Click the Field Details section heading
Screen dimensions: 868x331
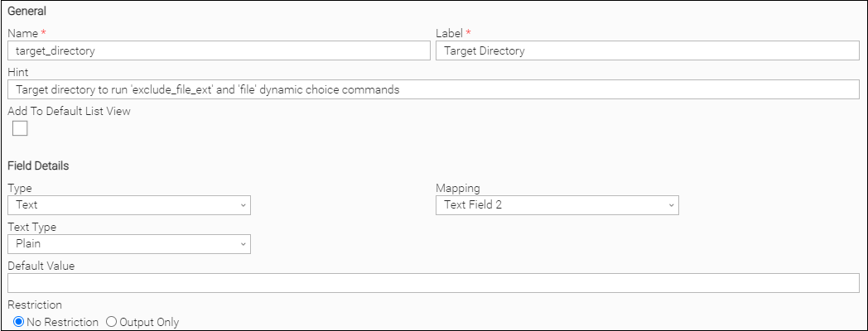pyautogui.click(x=38, y=165)
